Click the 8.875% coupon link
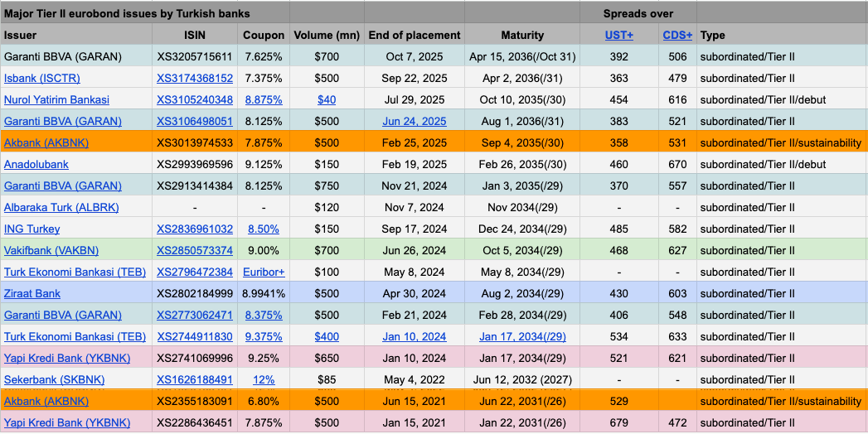868x434 pixels. pos(264,99)
